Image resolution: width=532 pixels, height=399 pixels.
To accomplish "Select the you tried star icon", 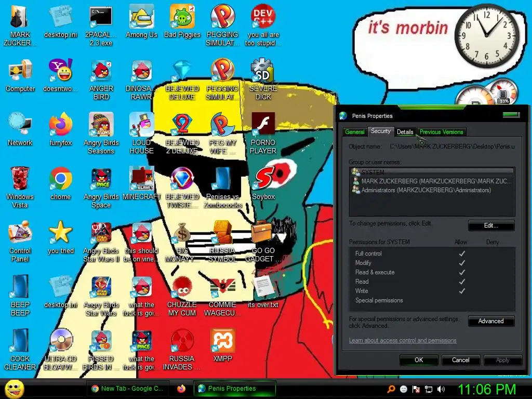I will tap(61, 237).
